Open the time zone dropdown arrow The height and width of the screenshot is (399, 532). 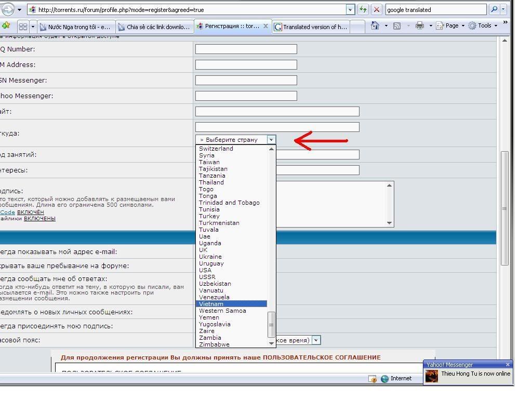click(x=316, y=340)
